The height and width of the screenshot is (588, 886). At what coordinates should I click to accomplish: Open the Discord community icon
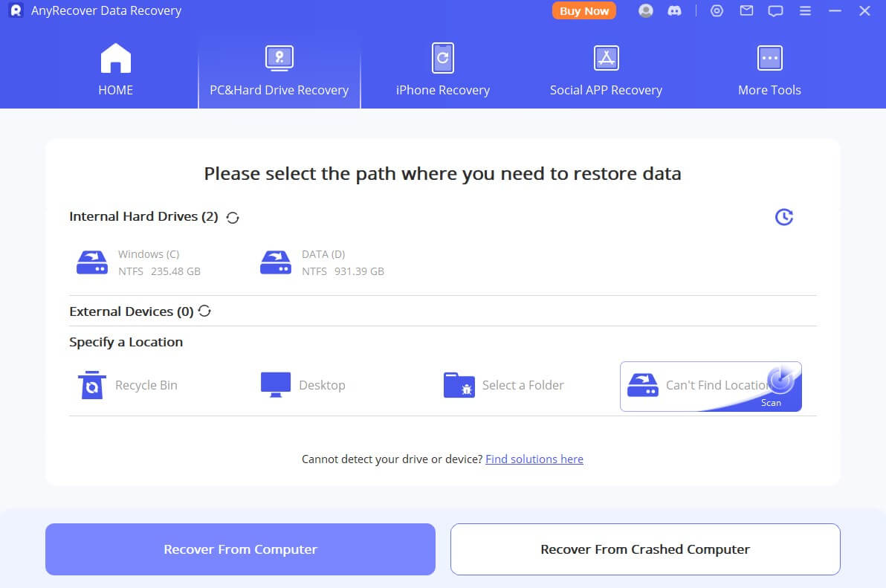(675, 11)
